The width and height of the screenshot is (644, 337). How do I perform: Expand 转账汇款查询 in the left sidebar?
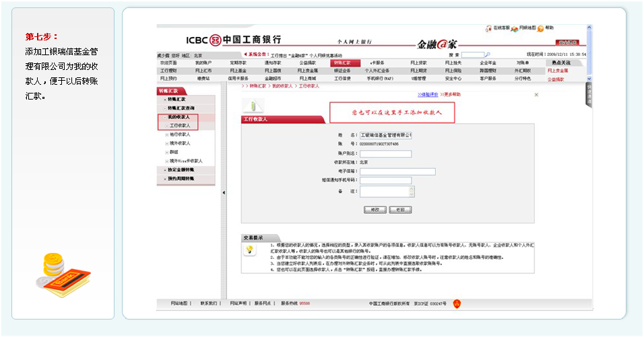coord(181,108)
